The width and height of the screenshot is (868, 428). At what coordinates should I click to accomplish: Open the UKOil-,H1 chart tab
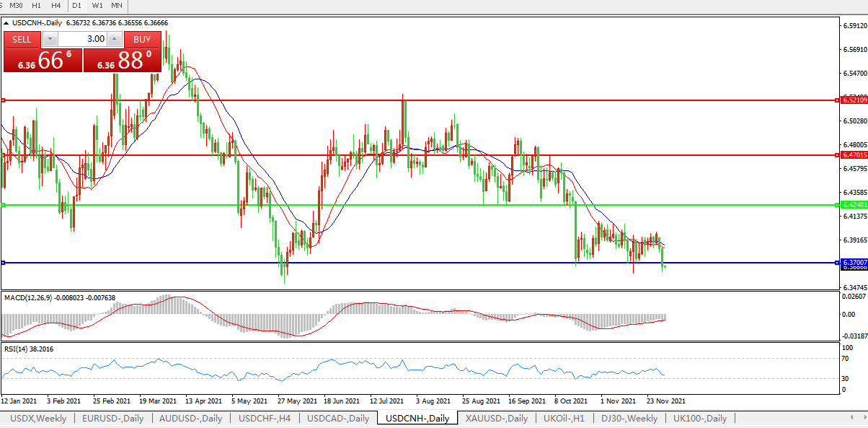tap(566, 419)
